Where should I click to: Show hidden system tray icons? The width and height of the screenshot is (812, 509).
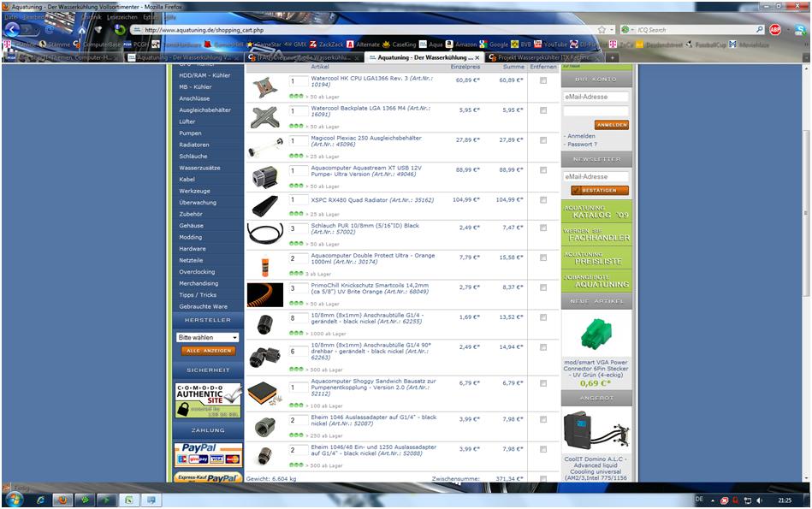(x=713, y=500)
